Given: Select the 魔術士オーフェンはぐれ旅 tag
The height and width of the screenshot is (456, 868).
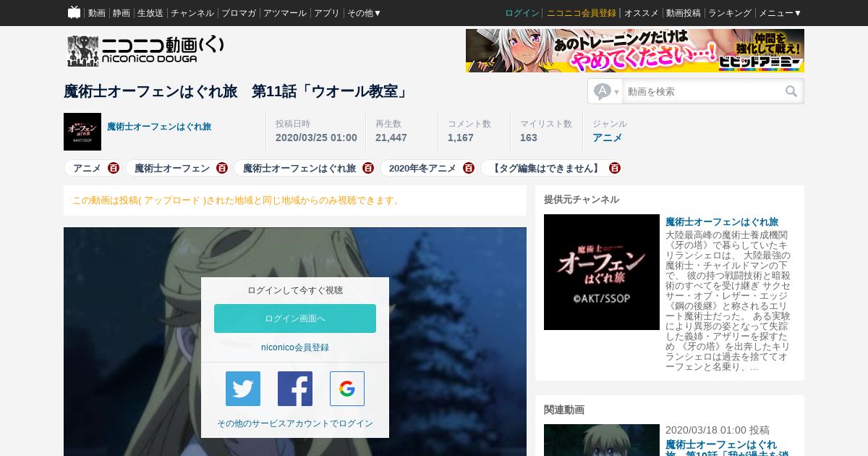Looking at the screenshot, I should tap(299, 168).
